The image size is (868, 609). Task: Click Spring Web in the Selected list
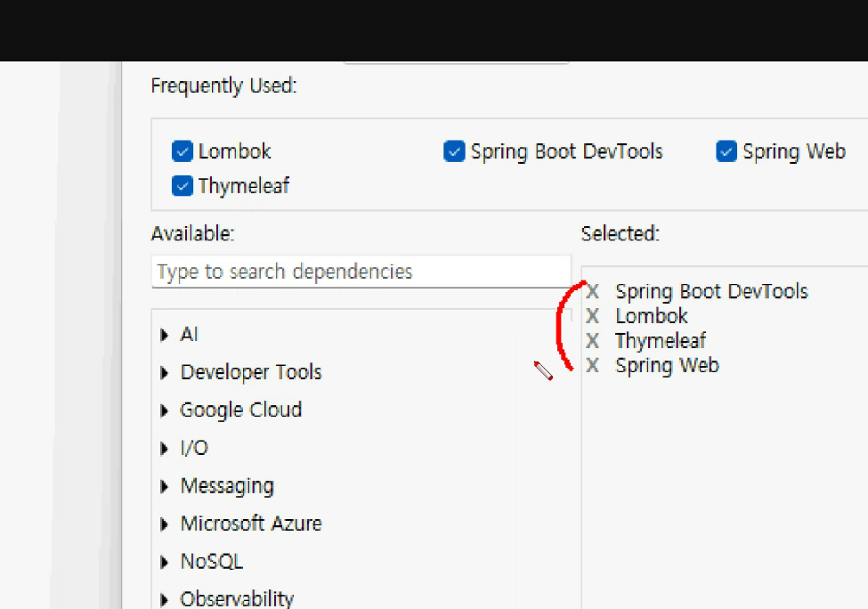pyautogui.click(x=667, y=365)
